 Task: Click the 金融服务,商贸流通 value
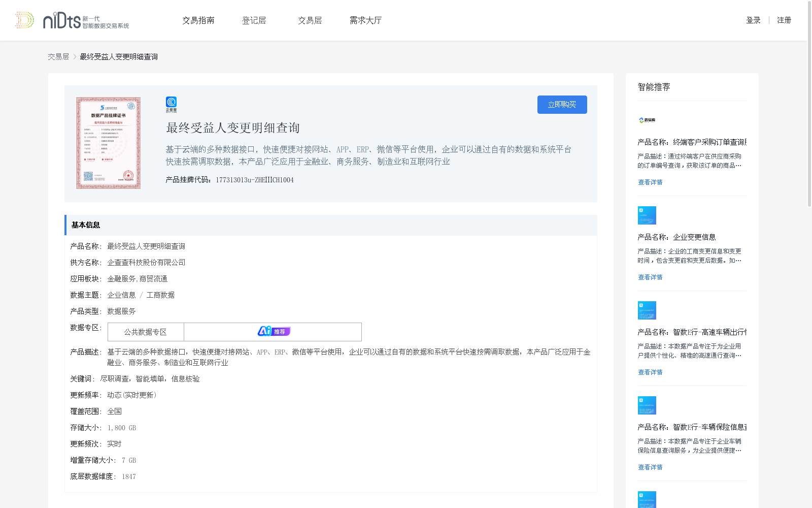[x=137, y=279]
